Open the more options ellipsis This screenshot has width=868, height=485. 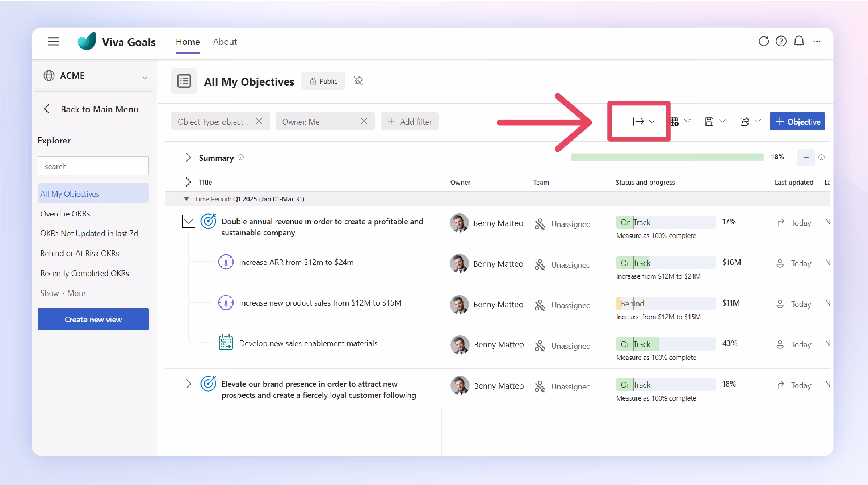tap(817, 42)
